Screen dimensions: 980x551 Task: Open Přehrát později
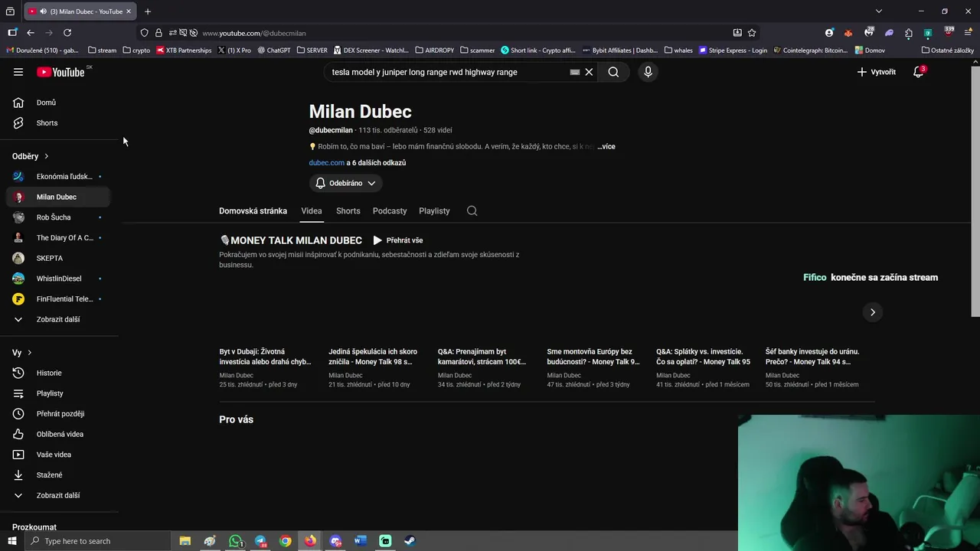tap(60, 414)
